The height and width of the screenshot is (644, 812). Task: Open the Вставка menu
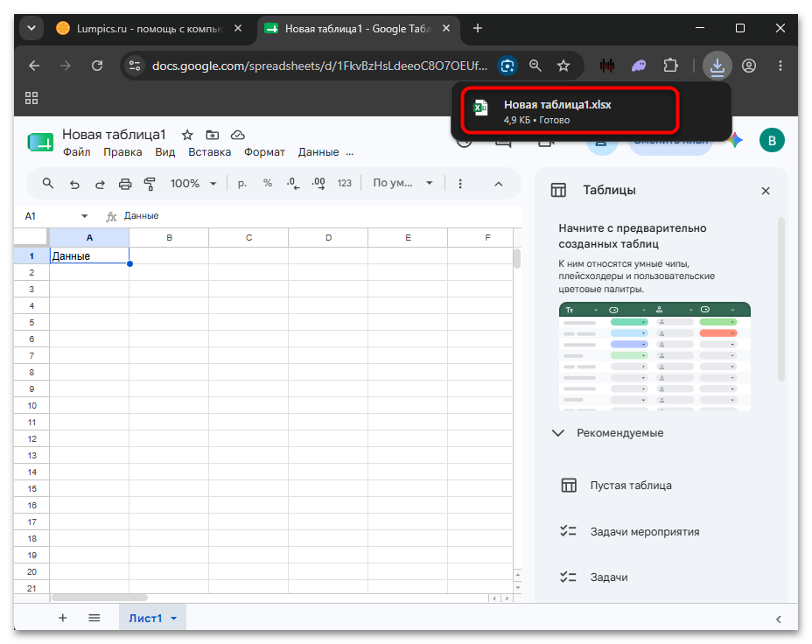[x=210, y=152]
